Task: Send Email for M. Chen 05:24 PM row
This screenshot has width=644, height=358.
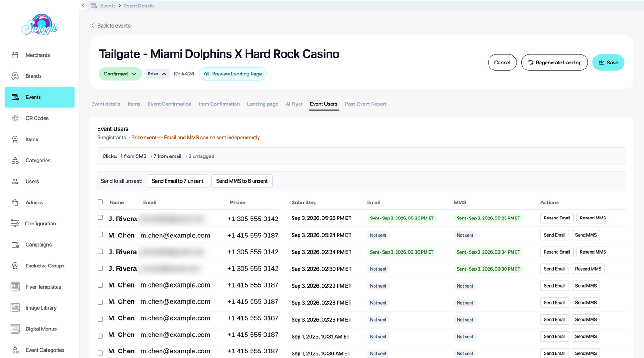Action: pos(555,235)
